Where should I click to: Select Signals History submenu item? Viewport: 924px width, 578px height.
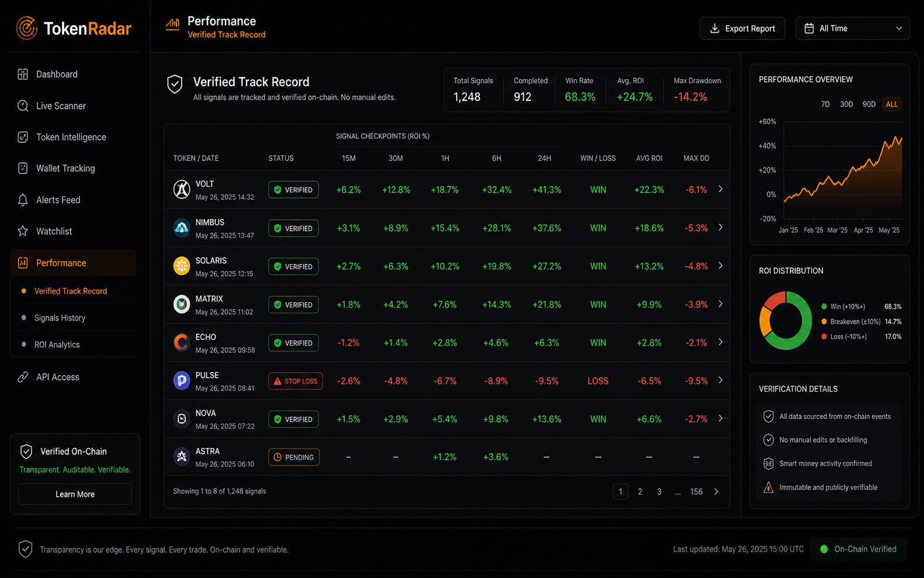coord(60,318)
